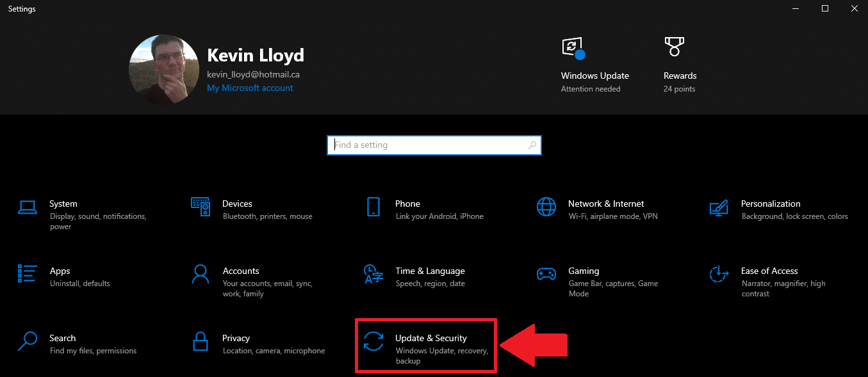The image size is (868, 377).
Task: Open Update & Security title
Action: tap(431, 338)
